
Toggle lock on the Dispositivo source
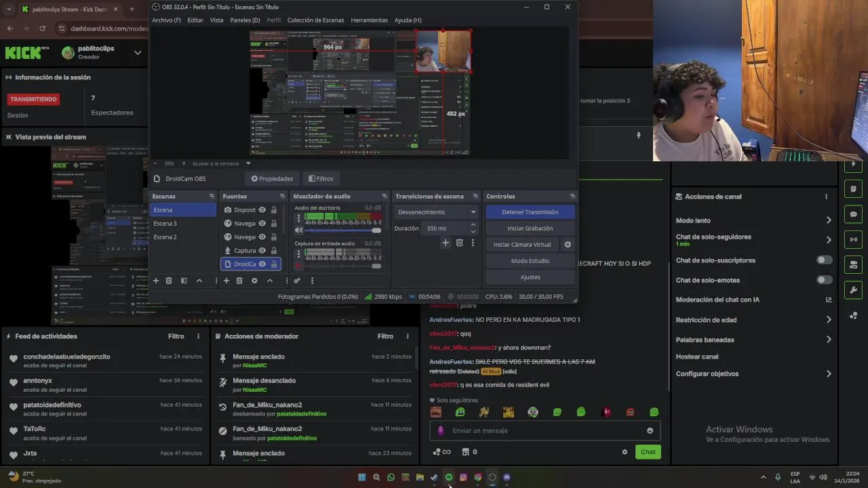pos(273,210)
